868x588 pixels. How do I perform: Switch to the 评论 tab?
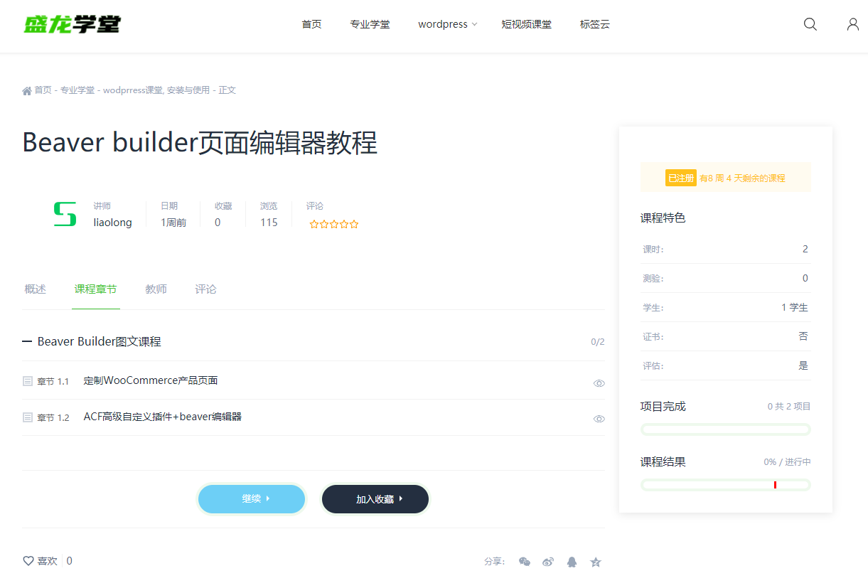(x=206, y=289)
